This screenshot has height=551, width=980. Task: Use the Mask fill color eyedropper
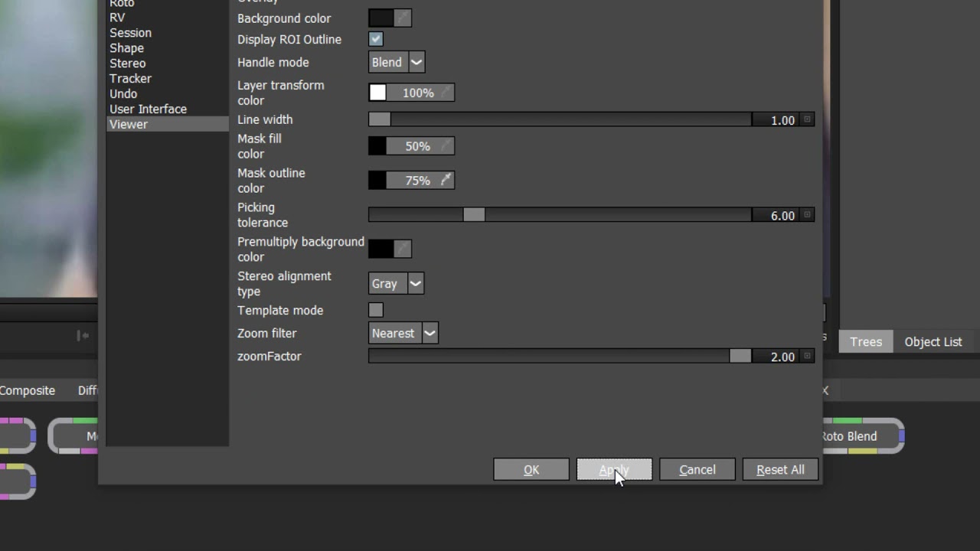tap(446, 146)
